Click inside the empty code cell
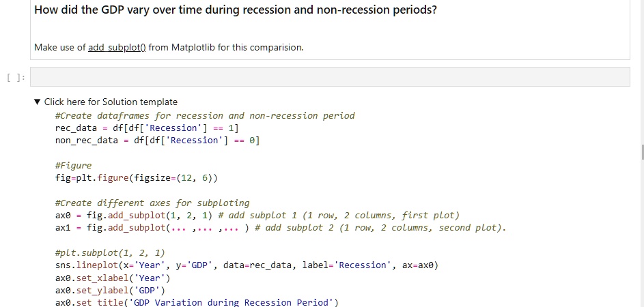This screenshot has width=644, height=307. pyautogui.click(x=330, y=76)
